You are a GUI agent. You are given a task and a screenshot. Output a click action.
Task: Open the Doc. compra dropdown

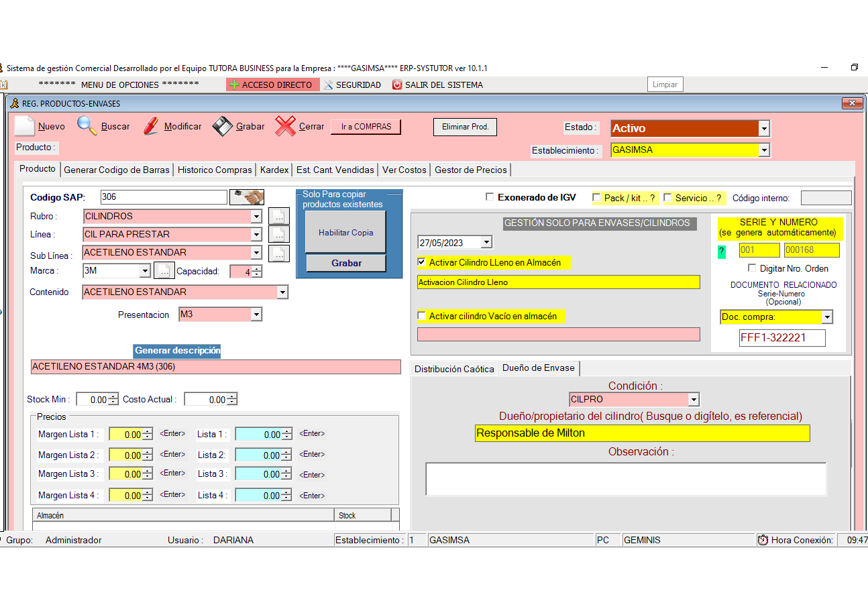(827, 317)
